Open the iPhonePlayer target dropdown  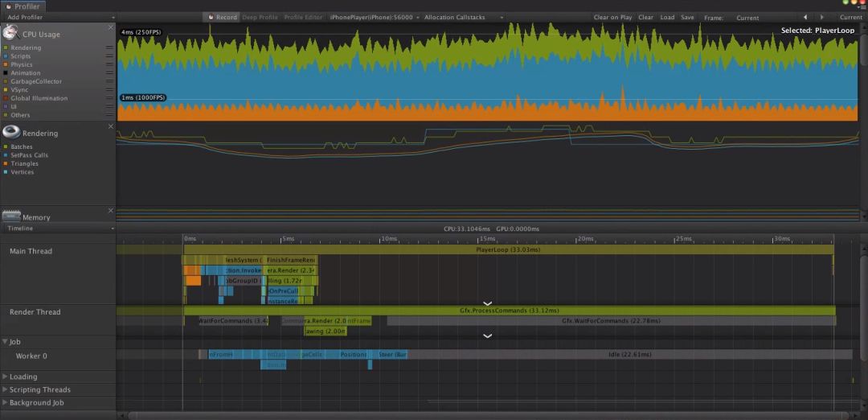click(x=375, y=17)
